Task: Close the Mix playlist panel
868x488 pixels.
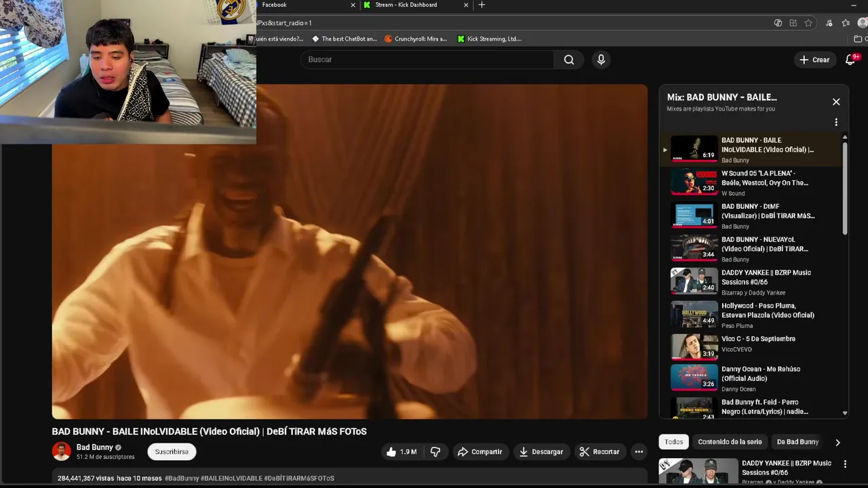Action: tap(836, 102)
